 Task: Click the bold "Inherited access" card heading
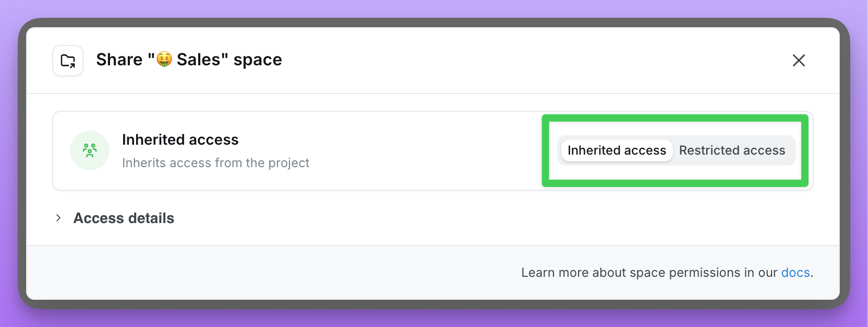click(180, 139)
